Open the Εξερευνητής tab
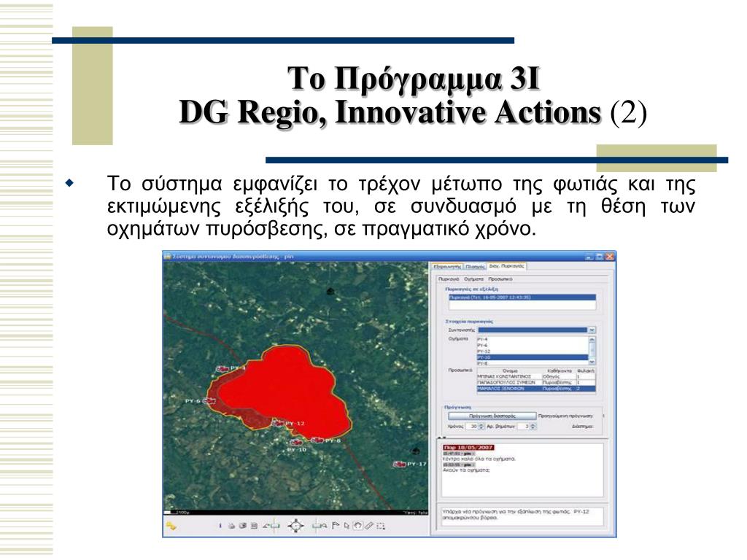This screenshot has height=560, width=747. tap(447, 267)
